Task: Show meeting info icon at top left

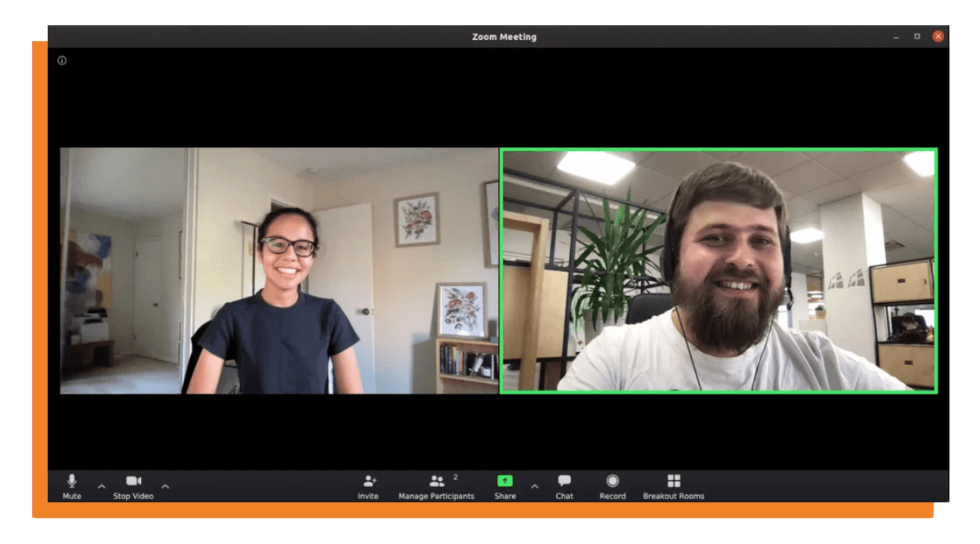Action: click(x=62, y=60)
